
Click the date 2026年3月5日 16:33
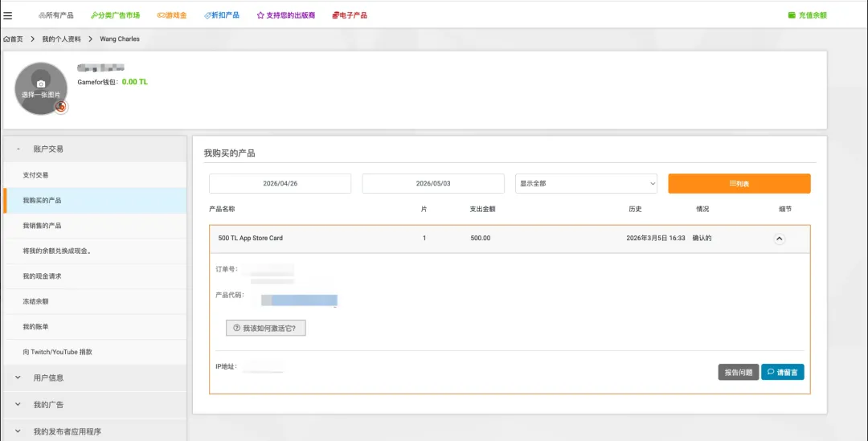(x=656, y=239)
